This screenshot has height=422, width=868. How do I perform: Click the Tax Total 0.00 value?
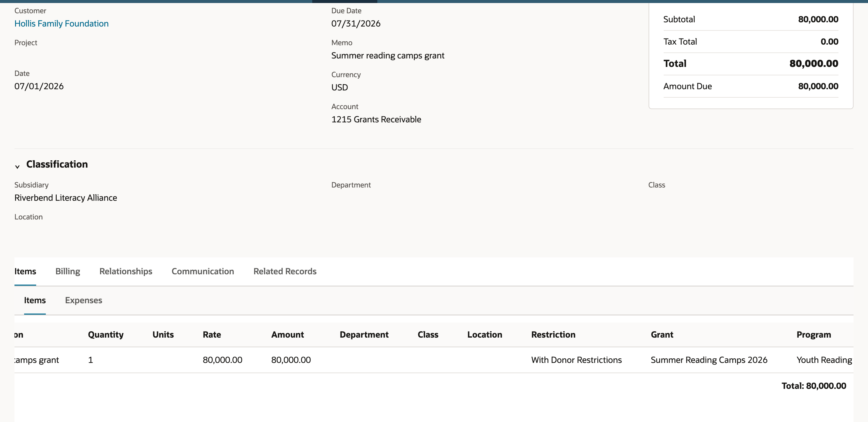(x=829, y=42)
